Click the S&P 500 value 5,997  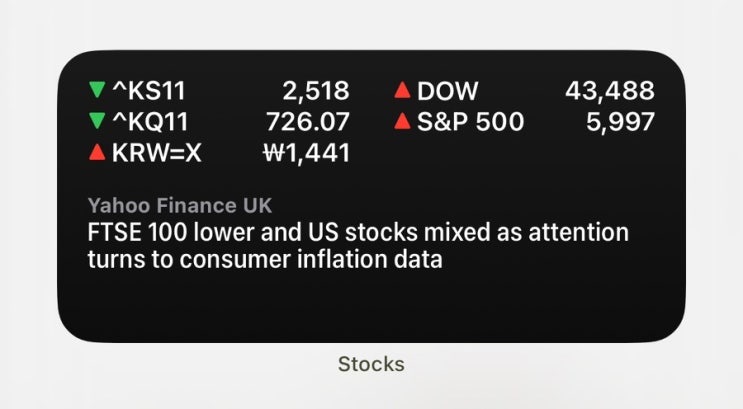pos(621,123)
